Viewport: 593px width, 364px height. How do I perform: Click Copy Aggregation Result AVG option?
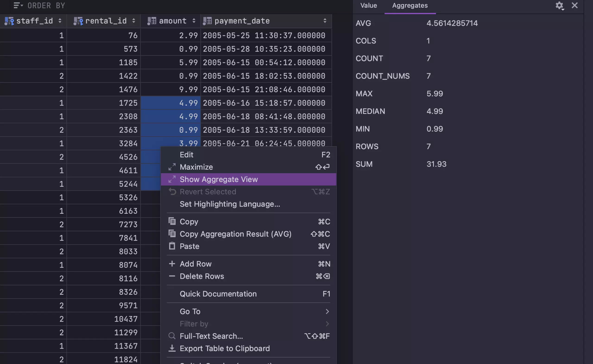point(236,234)
